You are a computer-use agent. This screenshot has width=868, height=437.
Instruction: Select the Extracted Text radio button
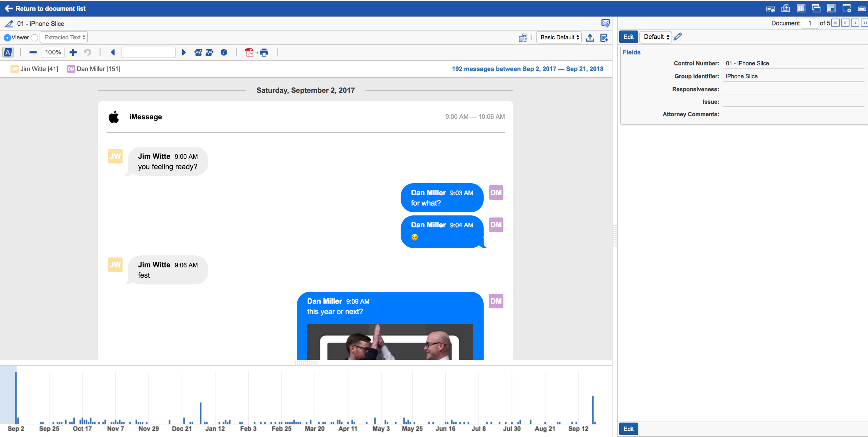34,37
